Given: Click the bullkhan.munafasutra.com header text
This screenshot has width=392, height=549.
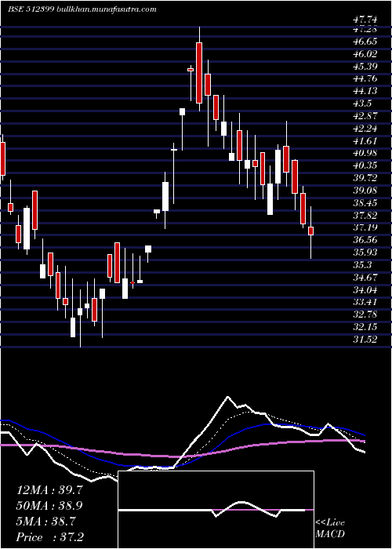Looking at the screenshot, I should (106, 9).
